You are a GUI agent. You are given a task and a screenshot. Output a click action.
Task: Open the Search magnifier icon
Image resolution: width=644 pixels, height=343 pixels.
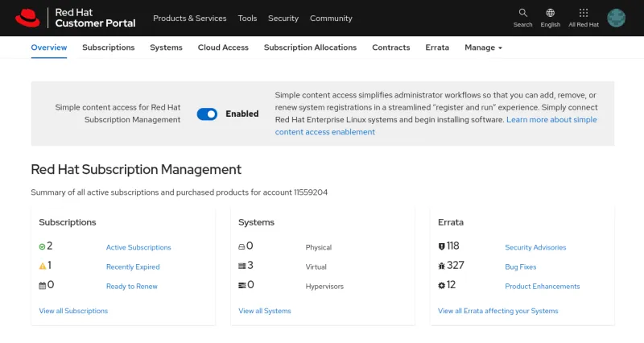(522, 13)
